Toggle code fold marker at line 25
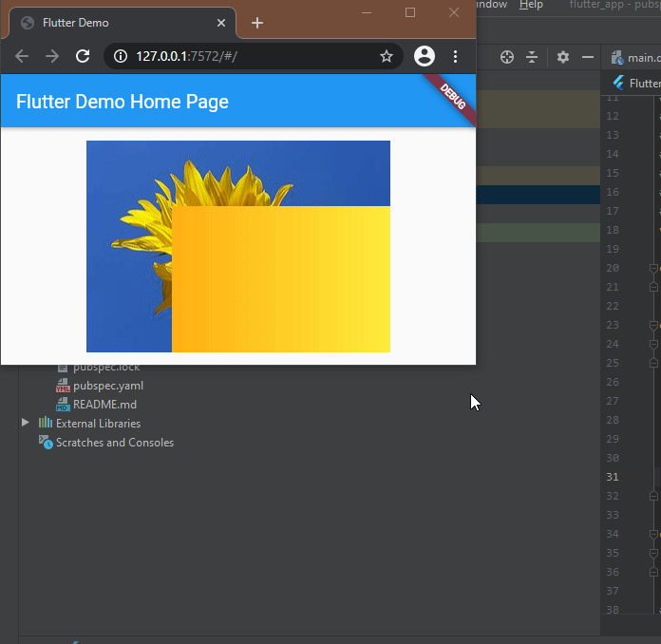Screen dimensions: 661x644 coord(653,363)
